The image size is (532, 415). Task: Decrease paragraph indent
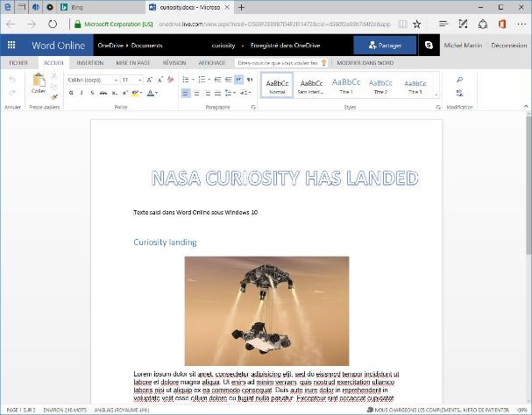pyautogui.click(x=218, y=80)
